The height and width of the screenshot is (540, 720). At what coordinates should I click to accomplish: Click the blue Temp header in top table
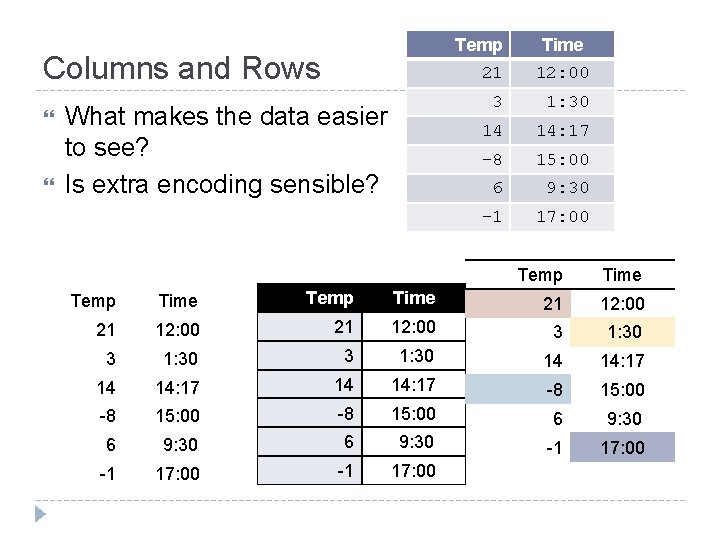[x=458, y=44]
